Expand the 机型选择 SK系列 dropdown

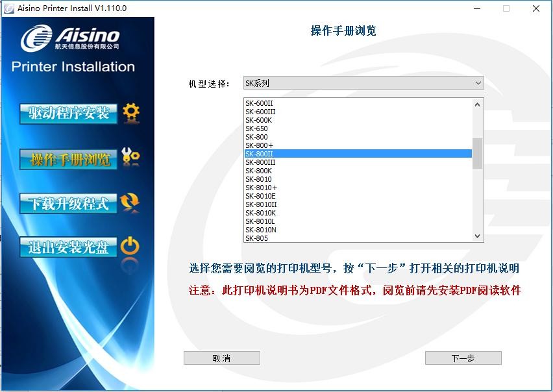click(363, 83)
